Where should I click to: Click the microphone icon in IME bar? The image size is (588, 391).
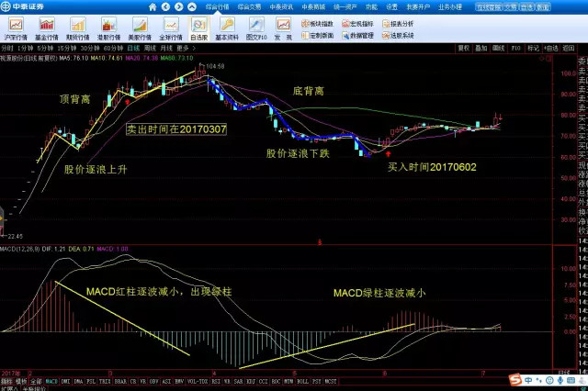tap(560, 381)
